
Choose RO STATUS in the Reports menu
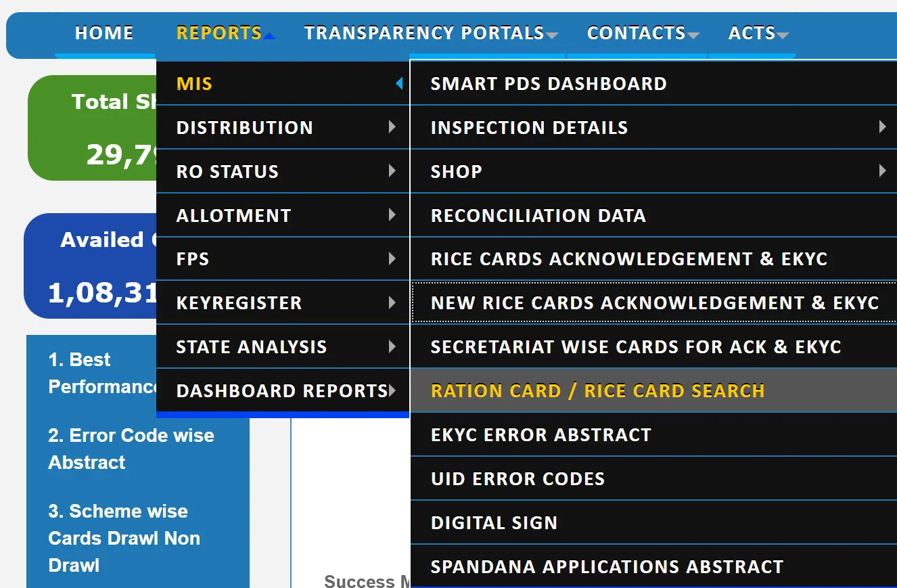click(x=283, y=171)
